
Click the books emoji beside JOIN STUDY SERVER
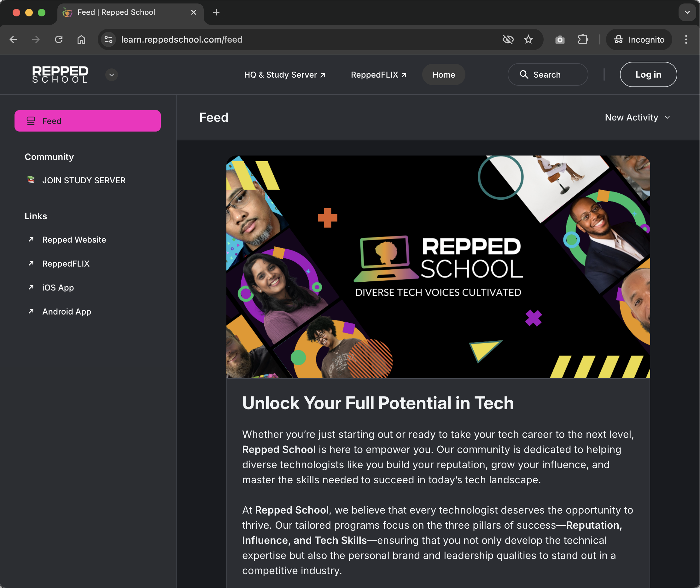click(31, 180)
